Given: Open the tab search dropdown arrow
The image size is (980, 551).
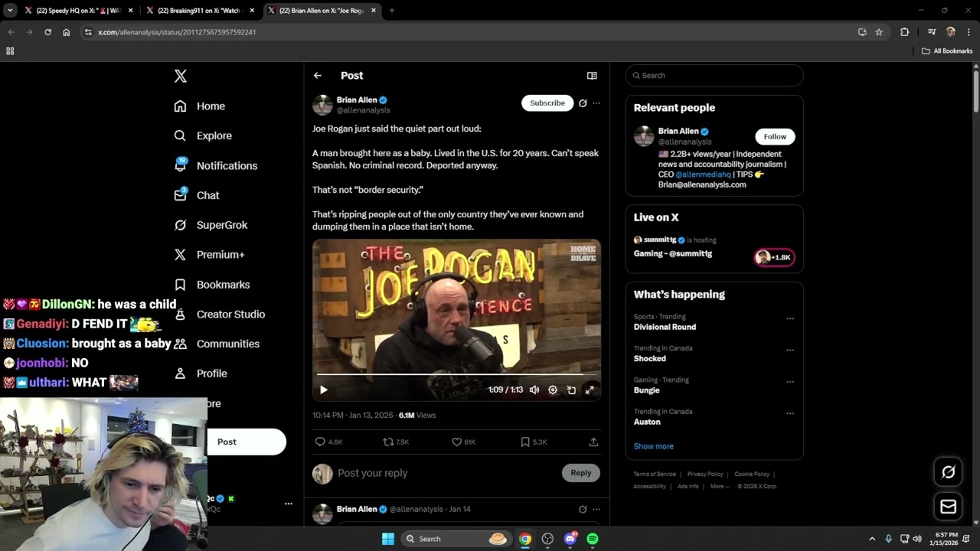Looking at the screenshot, I should [x=10, y=11].
